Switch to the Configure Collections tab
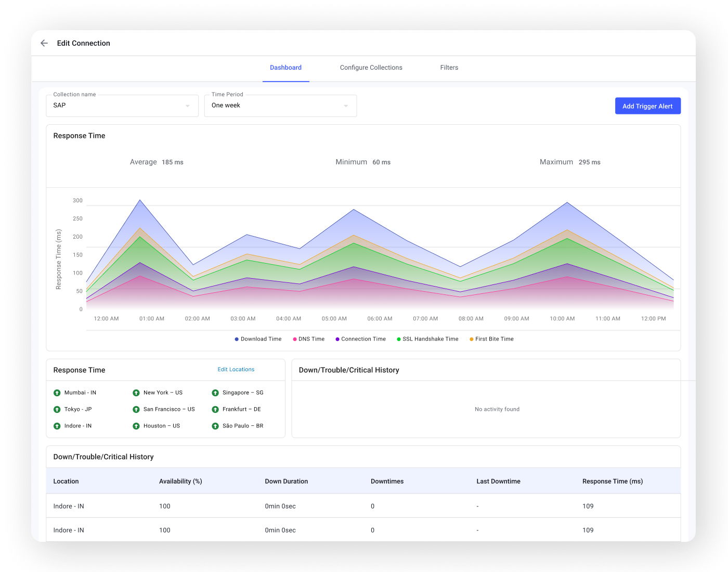This screenshot has width=728, height=572. (371, 68)
